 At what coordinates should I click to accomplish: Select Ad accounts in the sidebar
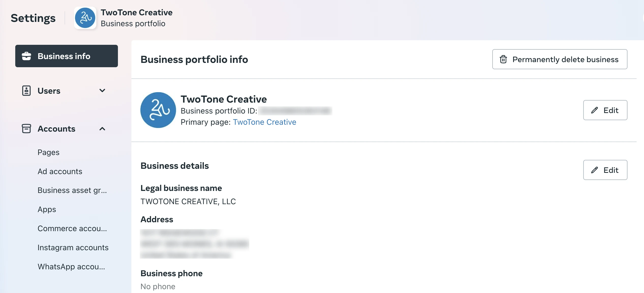click(x=60, y=171)
